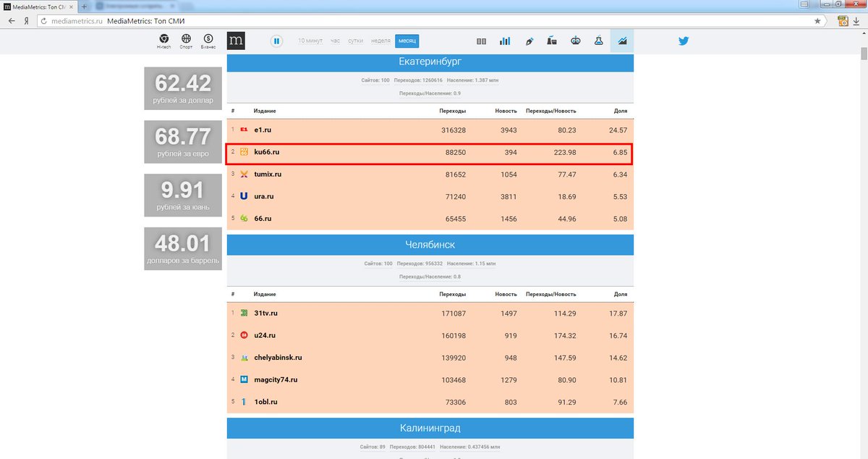Viewport: 868px width, 459px height.
Task: Select the 'неделя' time period
Action: [x=380, y=41]
